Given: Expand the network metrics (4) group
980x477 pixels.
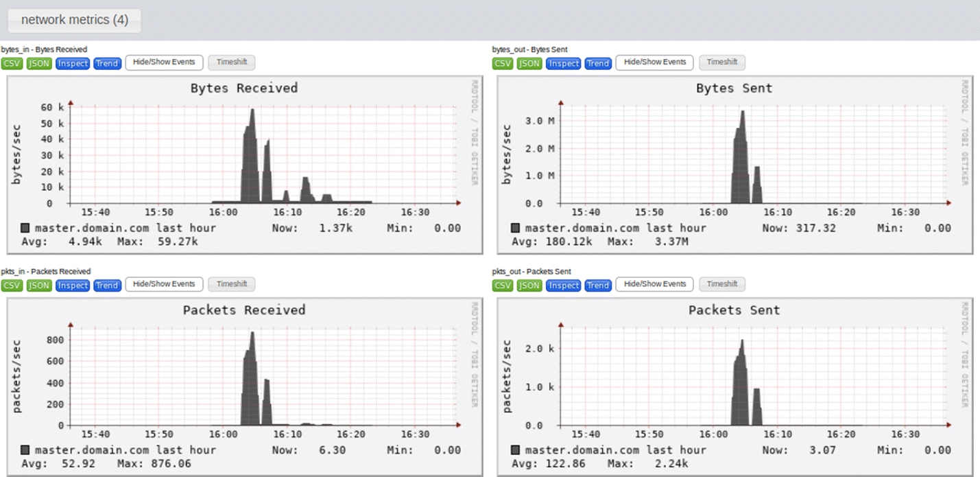Looking at the screenshot, I should click(x=74, y=20).
